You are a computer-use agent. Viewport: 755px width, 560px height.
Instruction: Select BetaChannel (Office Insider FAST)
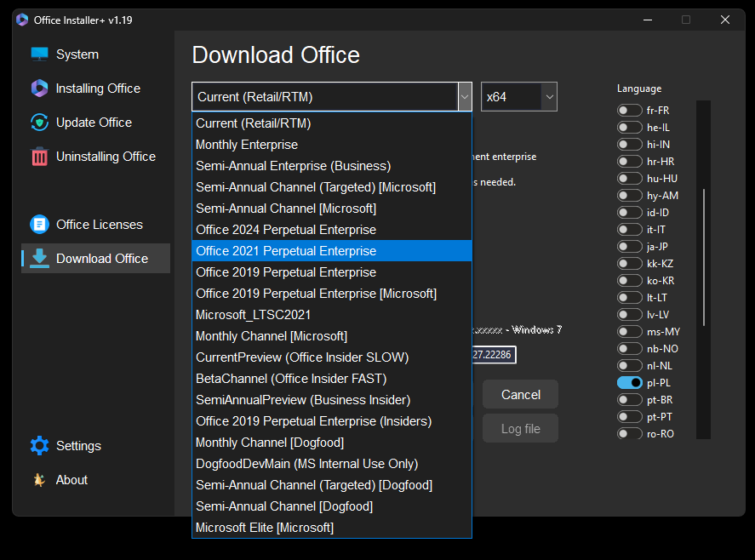tap(332, 379)
